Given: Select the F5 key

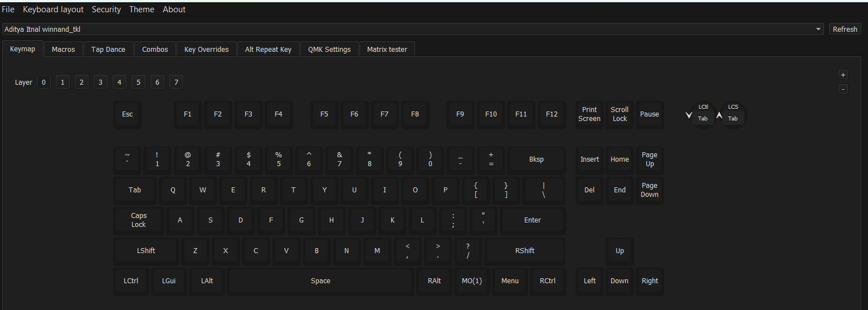Looking at the screenshot, I should point(324,114).
